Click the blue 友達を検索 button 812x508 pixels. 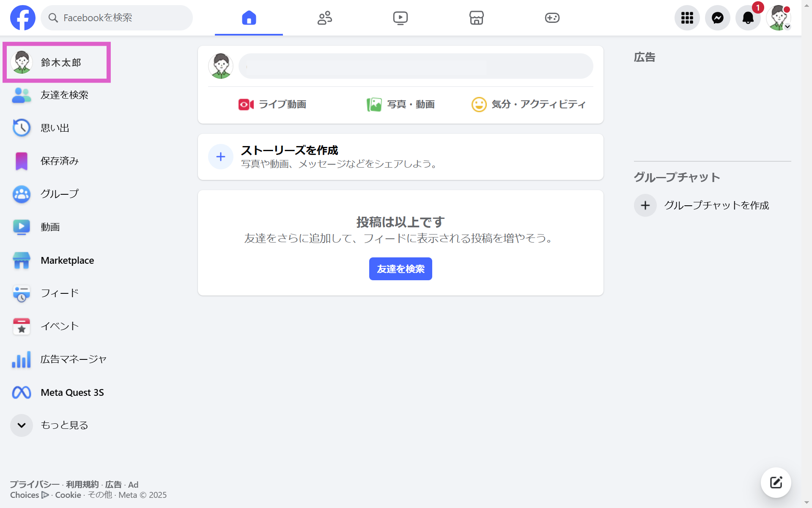(x=400, y=269)
